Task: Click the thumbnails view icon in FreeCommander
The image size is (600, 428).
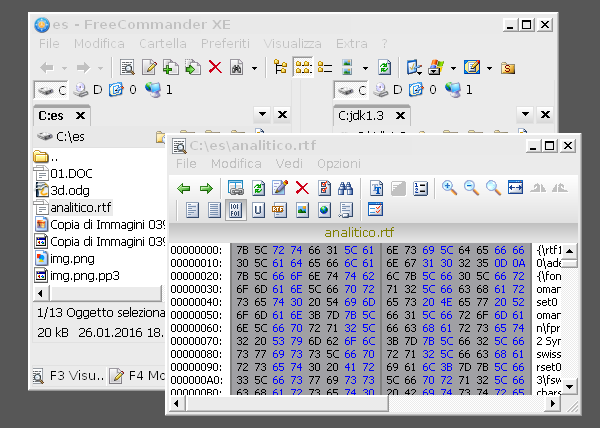Action: click(347, 68)
